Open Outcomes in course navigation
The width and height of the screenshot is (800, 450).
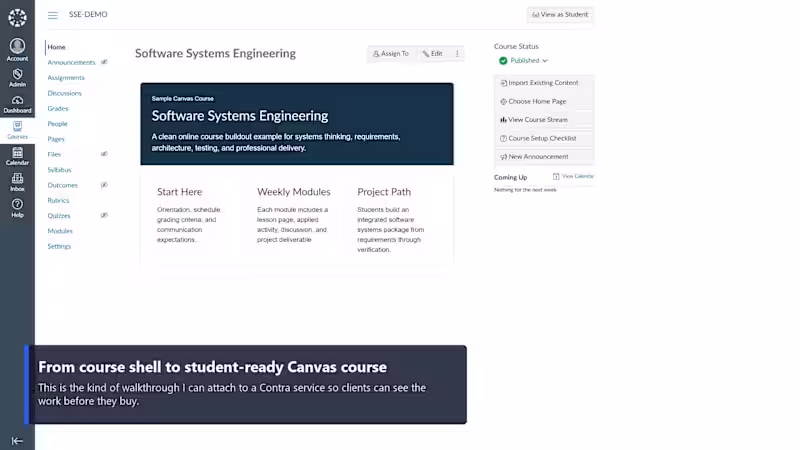pyautogui.click(x=63, y=185)
